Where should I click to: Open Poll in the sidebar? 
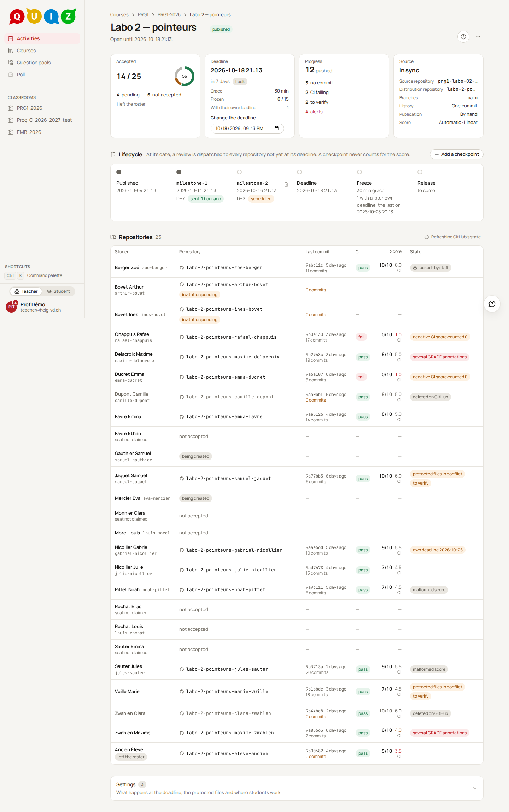point(42,75)
